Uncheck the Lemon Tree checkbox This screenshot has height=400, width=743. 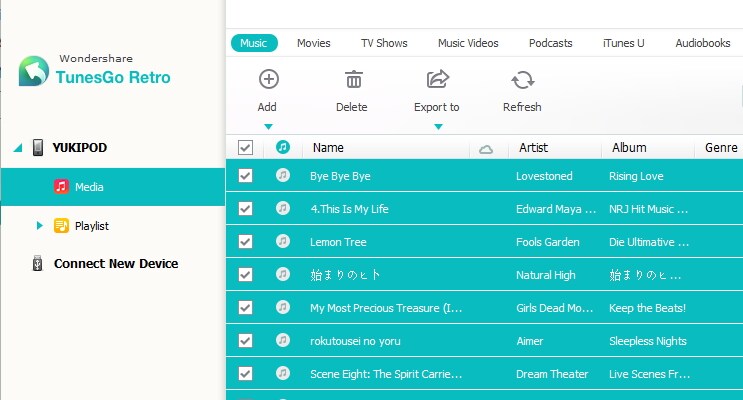(x=245, y=242)
